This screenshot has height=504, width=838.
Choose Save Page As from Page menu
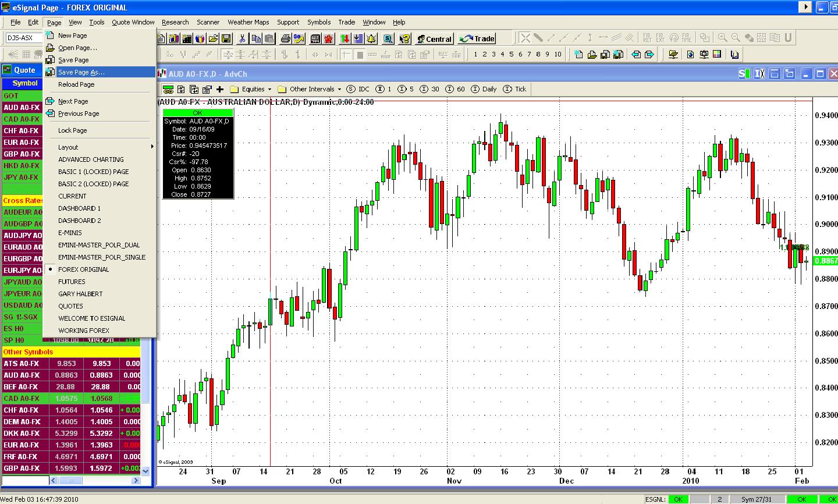pyautogui.click(x=99, y=72)
